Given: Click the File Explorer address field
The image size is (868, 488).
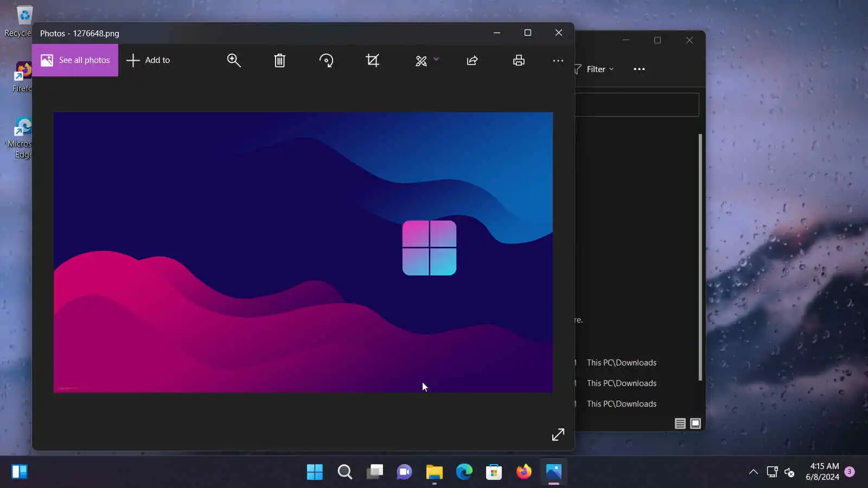Looking at the screenshot, I should [x=637, y=105].
